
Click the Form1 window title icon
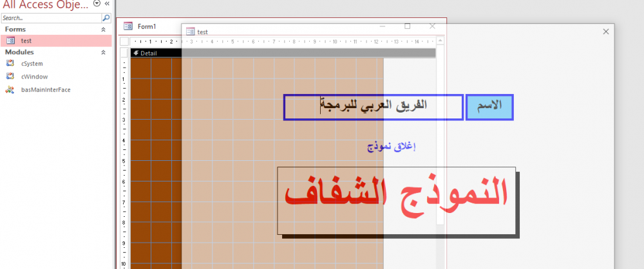point(128,26)
